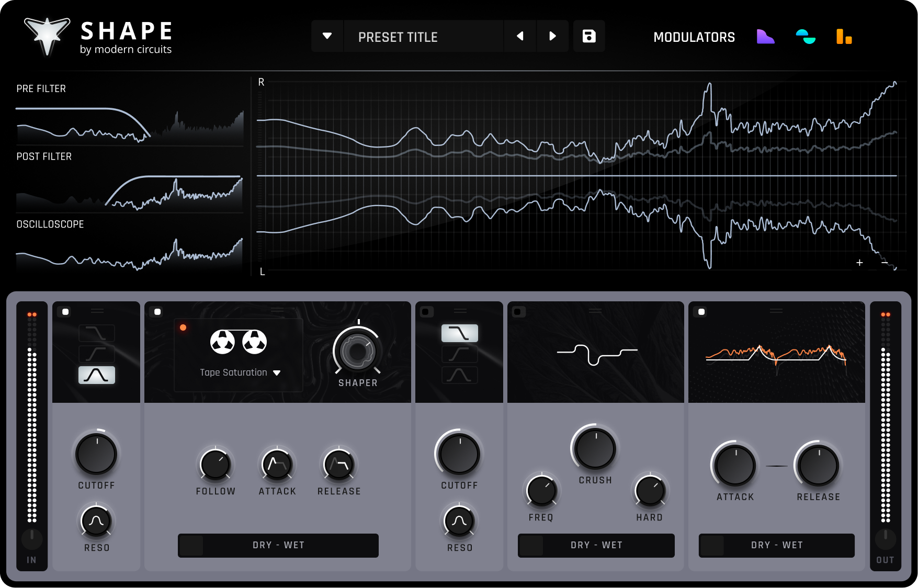This screenshot has height=588, width=918.
Task: Select low-pass type in post filter
Action: pos(460,333)
